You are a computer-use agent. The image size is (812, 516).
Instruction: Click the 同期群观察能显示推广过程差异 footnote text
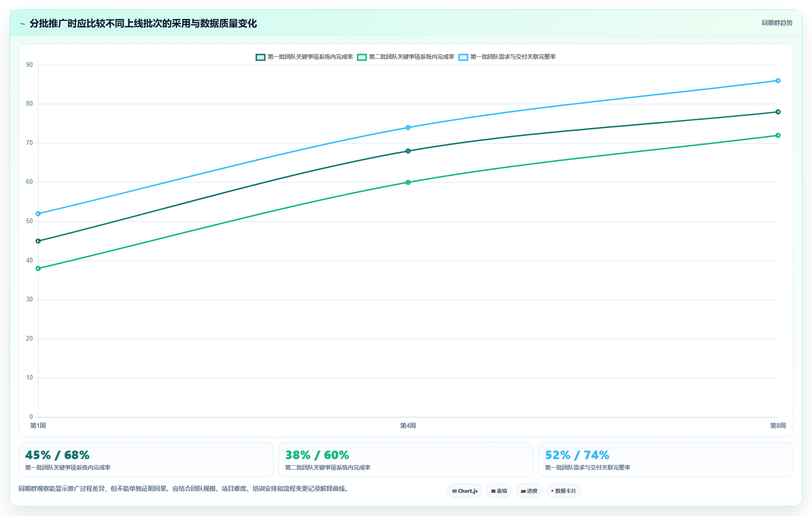[x=185, y=489]
